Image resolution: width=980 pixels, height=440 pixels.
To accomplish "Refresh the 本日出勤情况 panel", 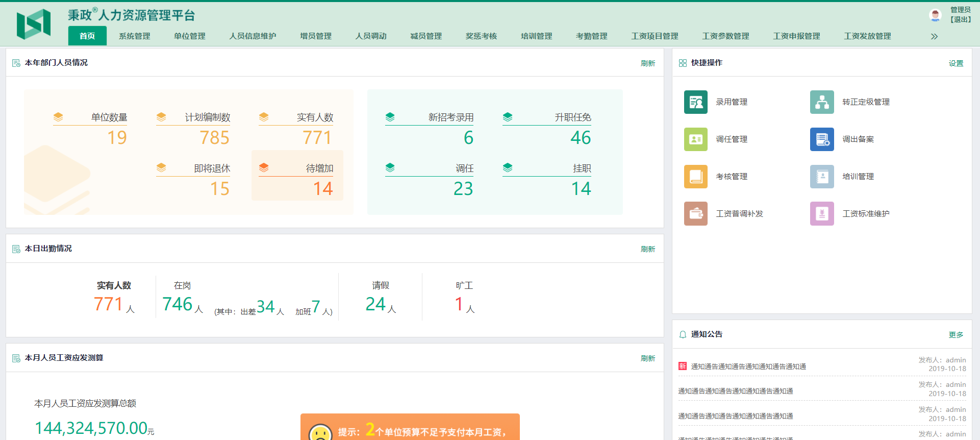I will pos(647,249).
